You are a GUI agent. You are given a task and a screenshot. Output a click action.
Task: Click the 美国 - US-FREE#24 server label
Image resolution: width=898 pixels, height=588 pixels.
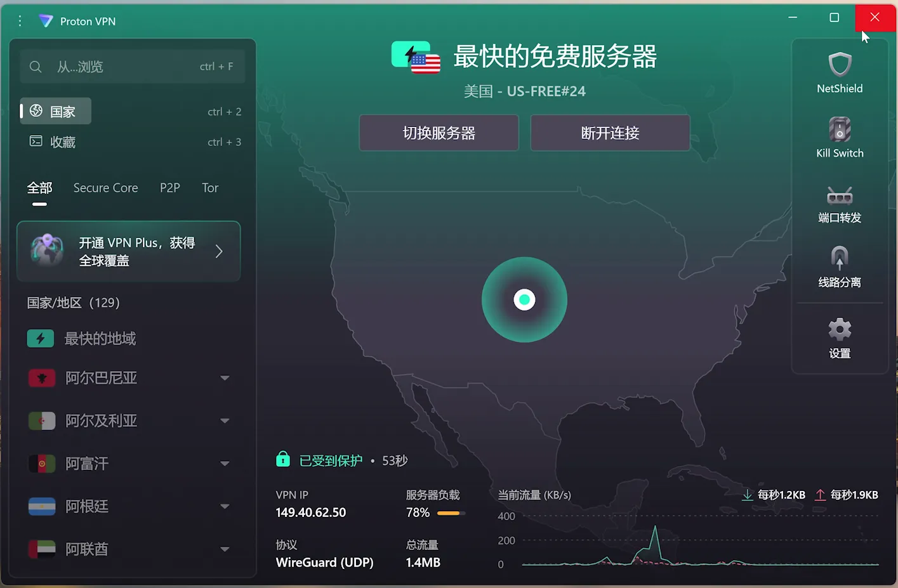tap(525, 91)
